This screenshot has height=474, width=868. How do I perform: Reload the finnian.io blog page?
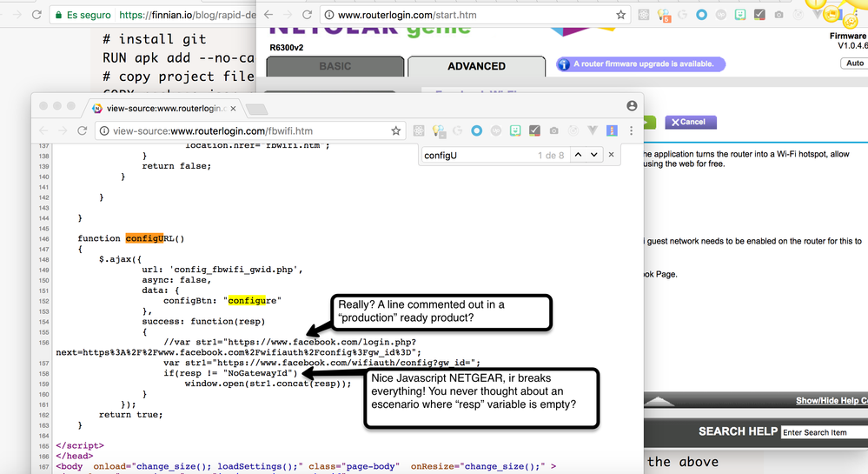[36, 15]
